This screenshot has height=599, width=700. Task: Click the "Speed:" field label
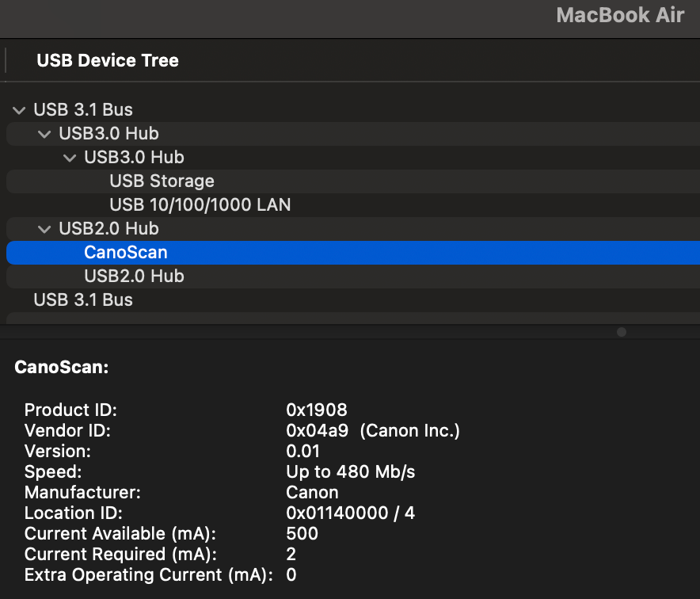tap(53, 471)
